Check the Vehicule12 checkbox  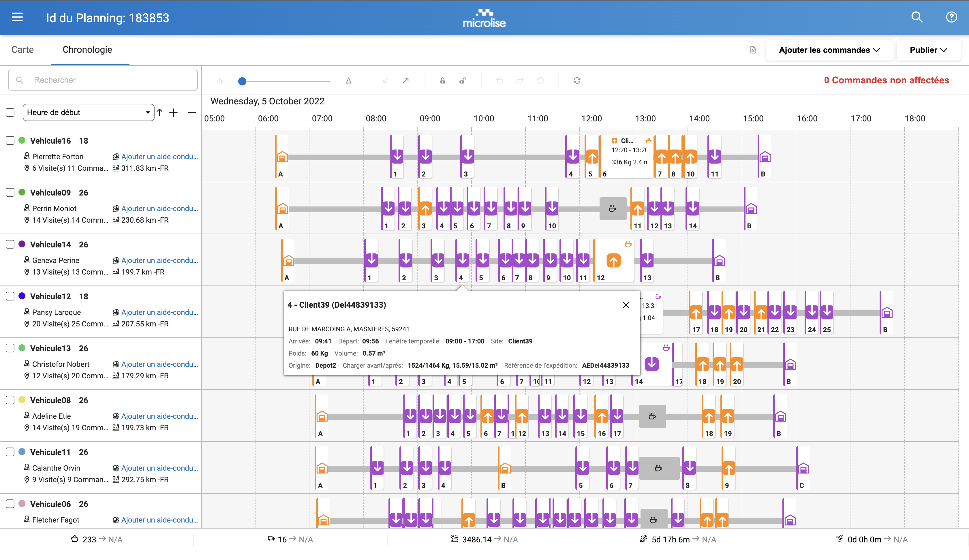tap(10, 296)
